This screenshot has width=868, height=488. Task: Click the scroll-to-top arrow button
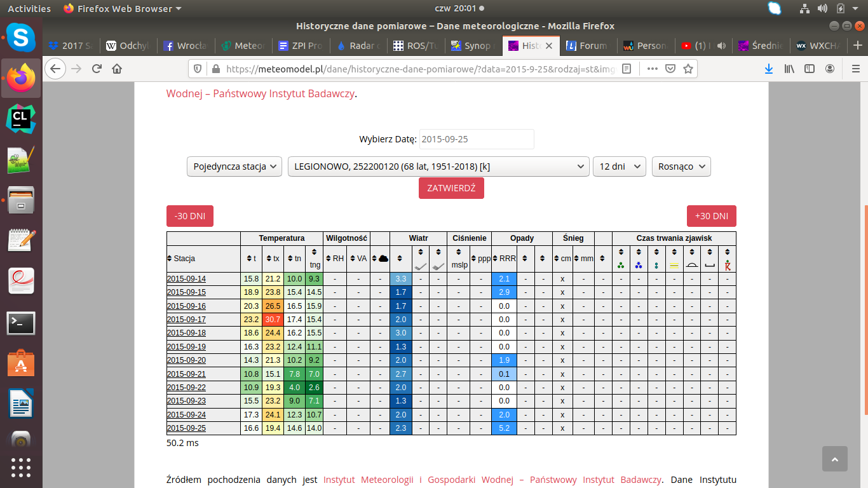834,459
